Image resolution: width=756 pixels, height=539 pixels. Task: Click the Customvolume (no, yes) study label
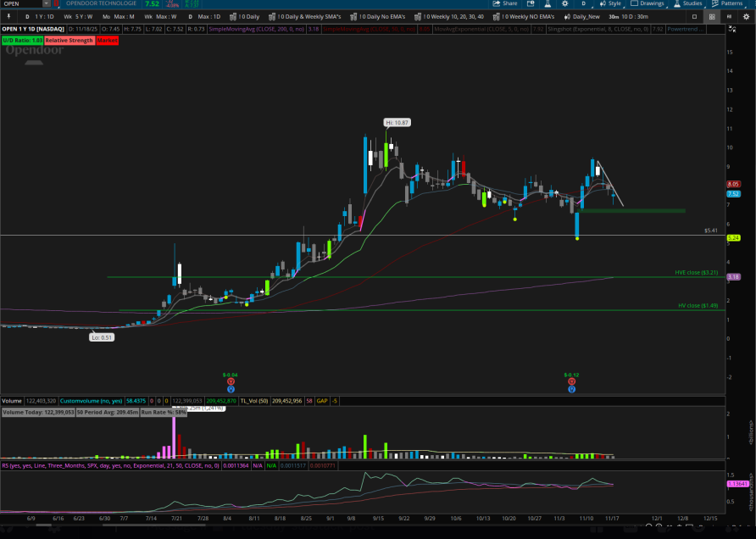pyautogui.click(x=92, y=401)
